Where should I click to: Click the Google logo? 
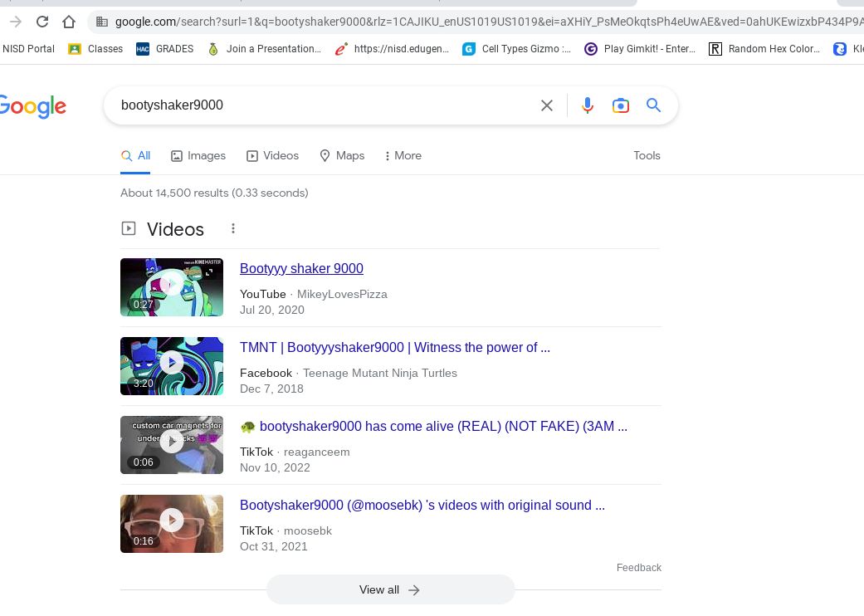point(32,106)
